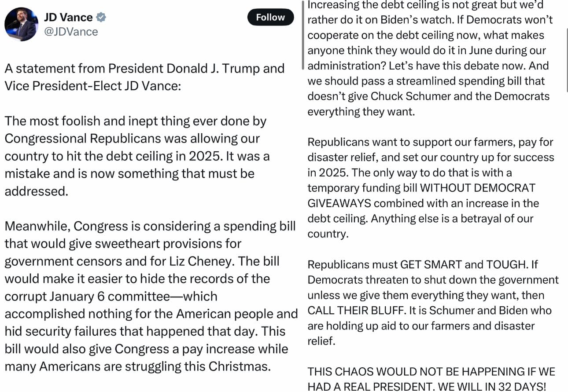Open the JD Vance display name link
Viewport: 568px width, 392px height.
click(68, 18)
